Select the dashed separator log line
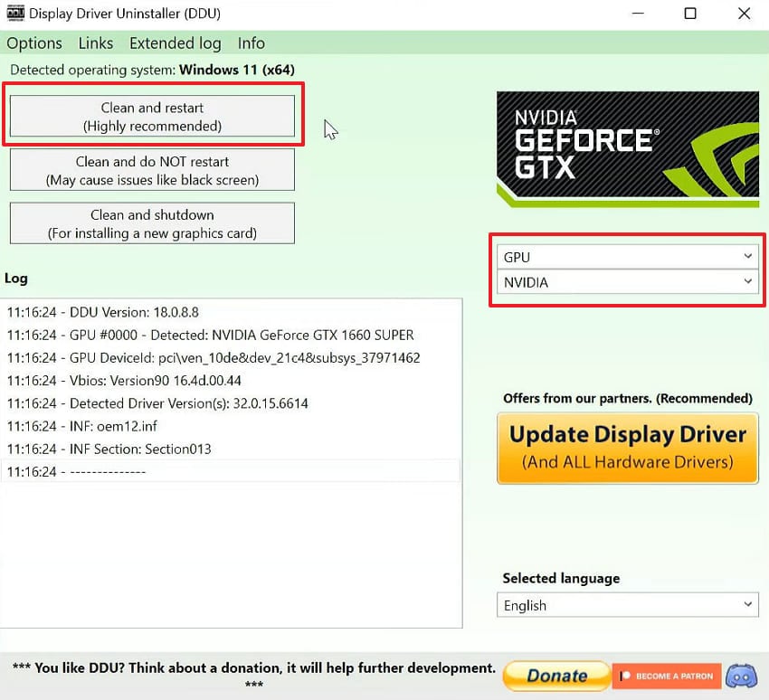This screenshot has height=700, width=769. (231, 471)
